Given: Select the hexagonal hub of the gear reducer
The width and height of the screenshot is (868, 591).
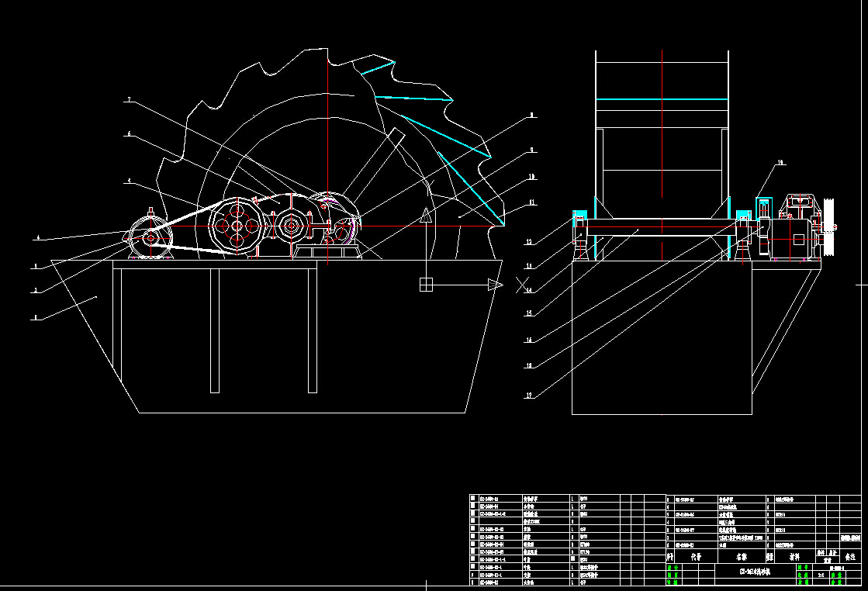Looking at the screenshot, I should click(293, 227).
